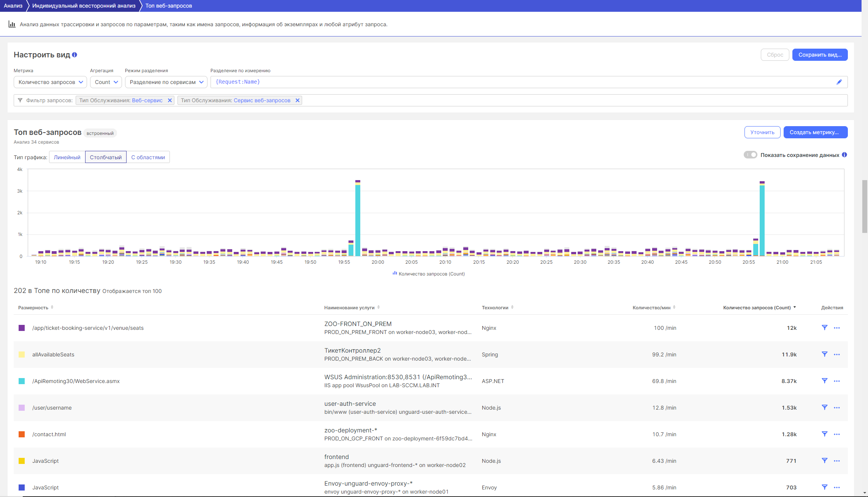Click the Создать метрику button
Screen dimensions: 868x497
(815, 132)
